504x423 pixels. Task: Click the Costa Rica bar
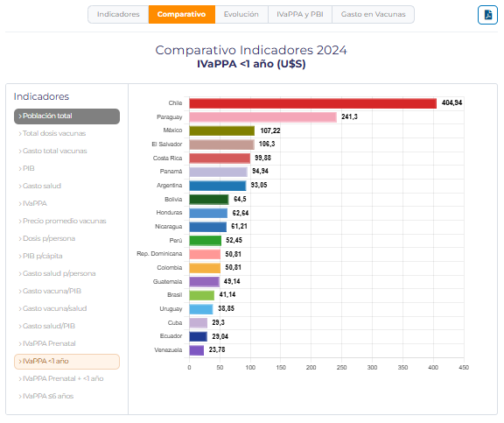220,159
